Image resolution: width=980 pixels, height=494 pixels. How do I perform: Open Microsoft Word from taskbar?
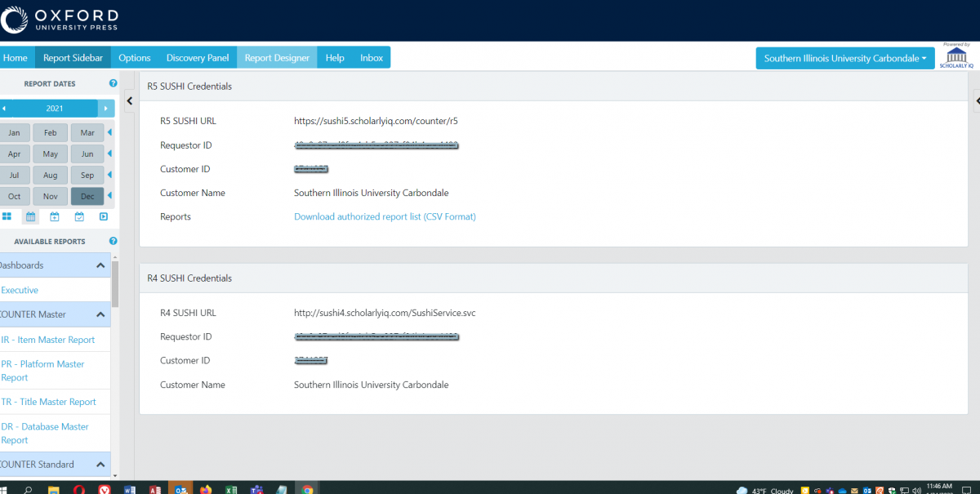(129, 489)
